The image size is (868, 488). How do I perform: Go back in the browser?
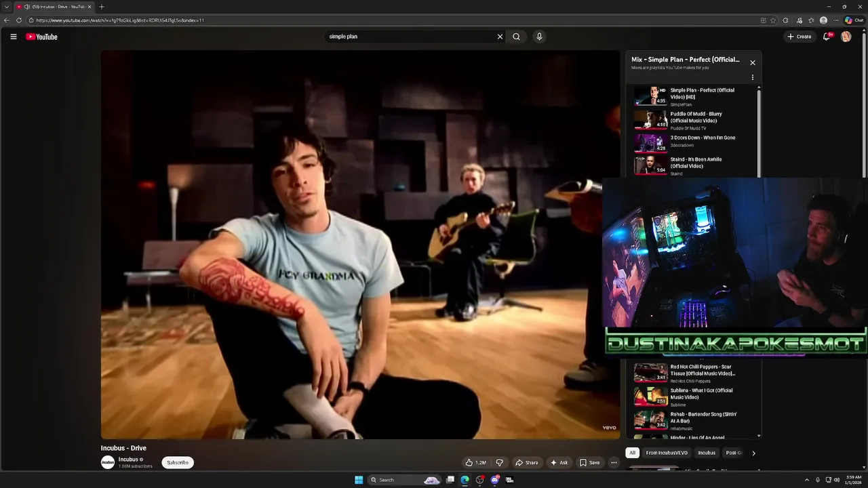(7, 20)
